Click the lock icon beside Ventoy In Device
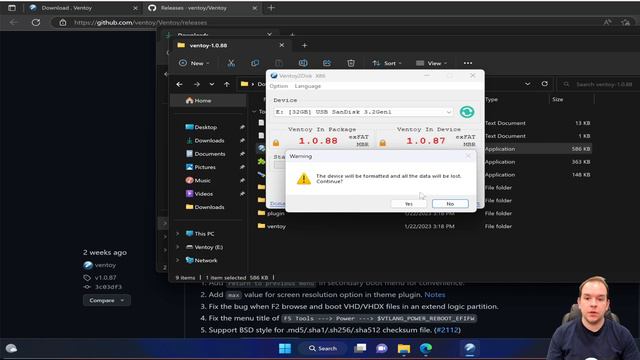 click(x=382, y=142)
